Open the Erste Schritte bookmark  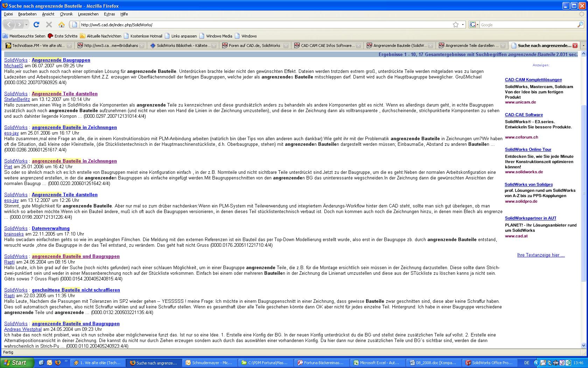click(63, 36)
